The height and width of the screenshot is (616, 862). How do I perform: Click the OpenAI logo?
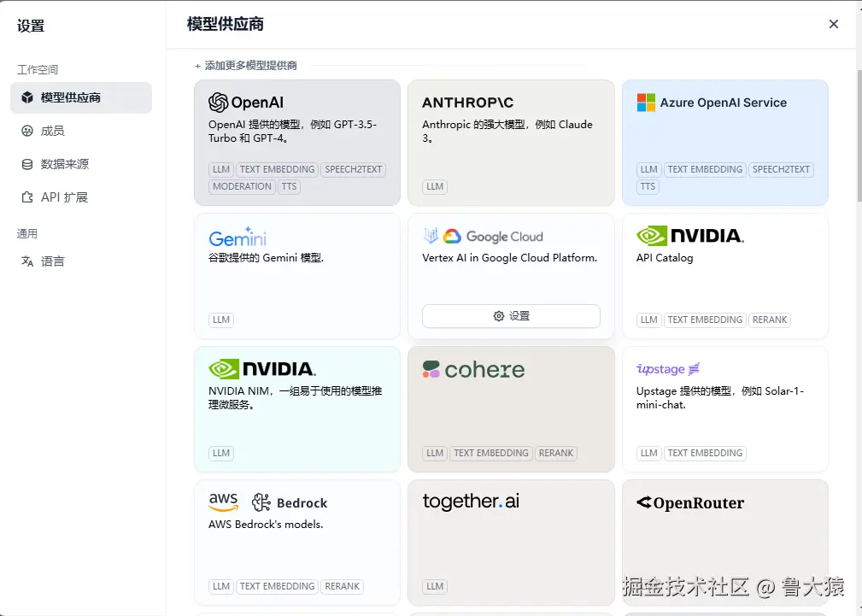pyautogui.click(x=246, y=103)
